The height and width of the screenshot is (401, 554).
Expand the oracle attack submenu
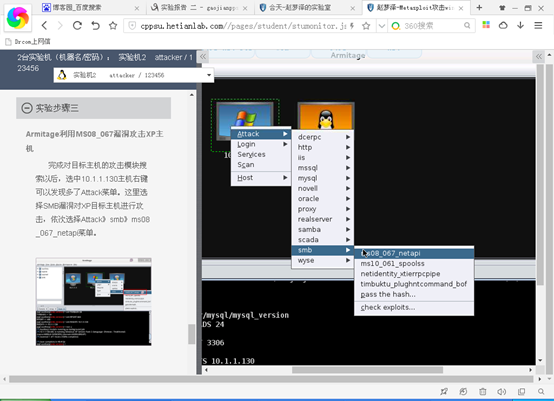(323, 199)
